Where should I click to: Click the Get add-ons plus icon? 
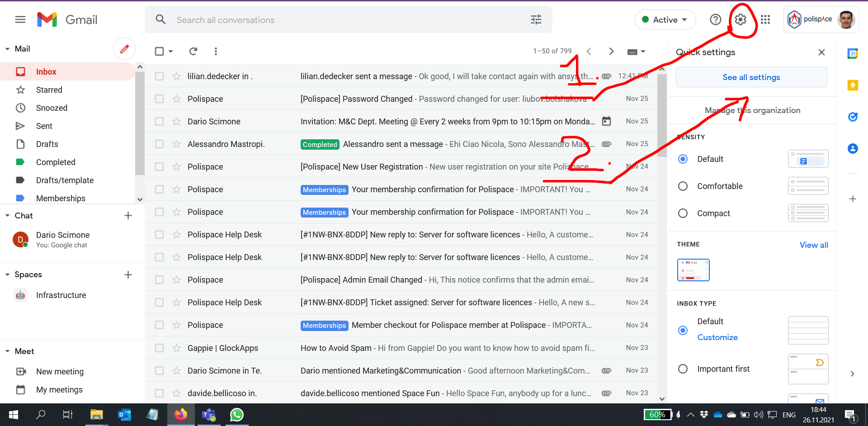point(853,199)
